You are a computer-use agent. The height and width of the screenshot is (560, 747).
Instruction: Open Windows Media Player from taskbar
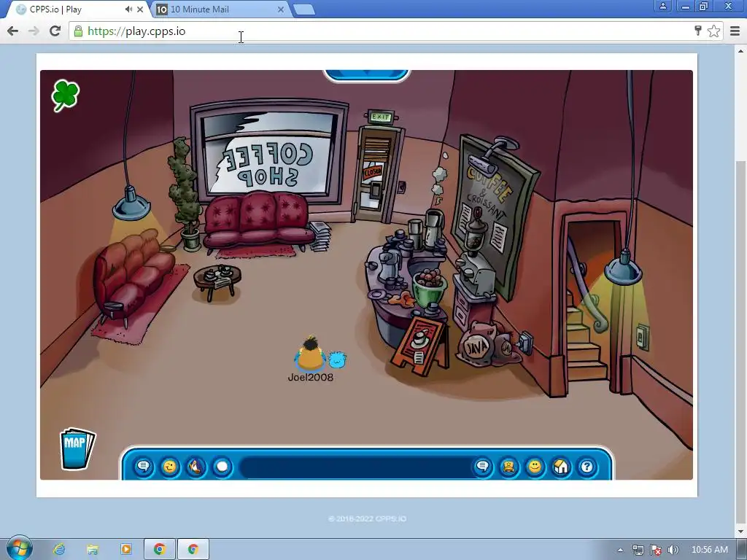click(x=125, y=549)
